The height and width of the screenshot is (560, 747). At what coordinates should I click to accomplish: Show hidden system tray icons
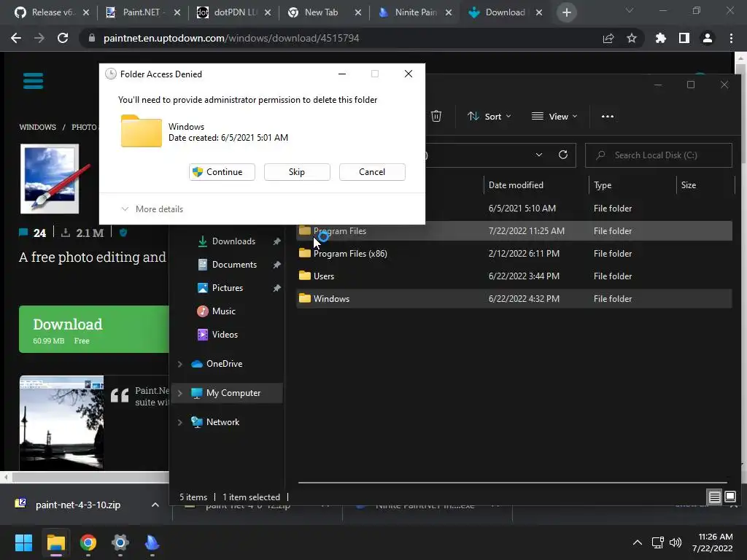tap(637, 542)
